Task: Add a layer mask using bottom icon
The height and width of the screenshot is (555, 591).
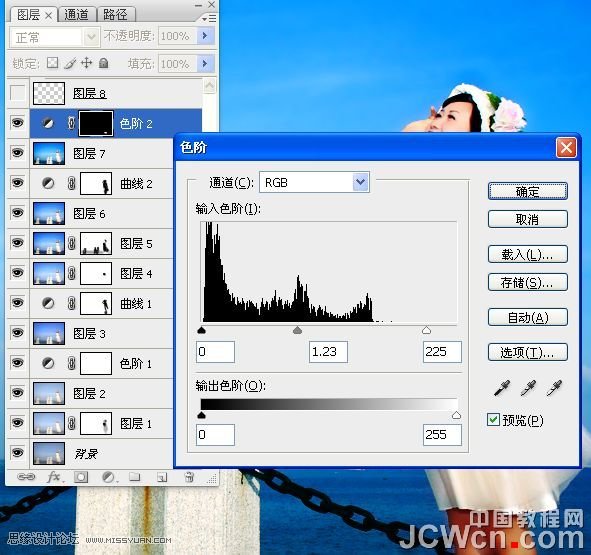Action: [x=81, y=477]
